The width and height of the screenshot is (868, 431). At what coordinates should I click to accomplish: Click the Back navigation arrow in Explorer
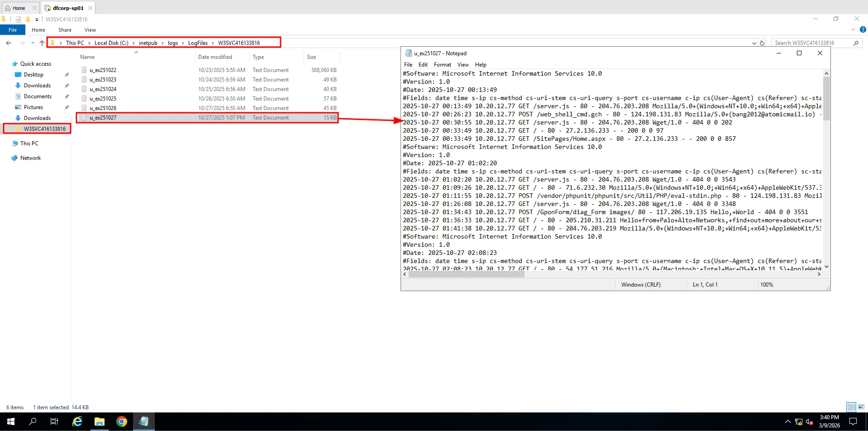click(9, 43)
